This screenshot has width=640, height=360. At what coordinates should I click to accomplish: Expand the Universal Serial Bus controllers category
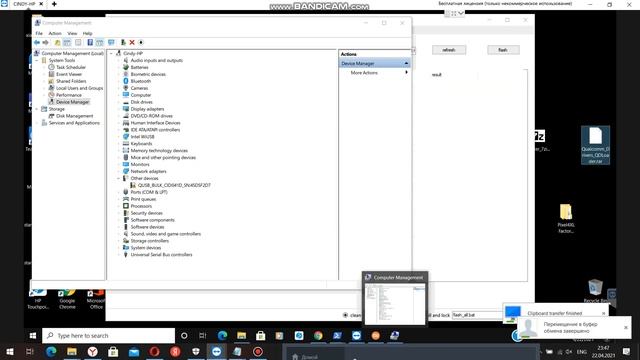click(119, 255)
